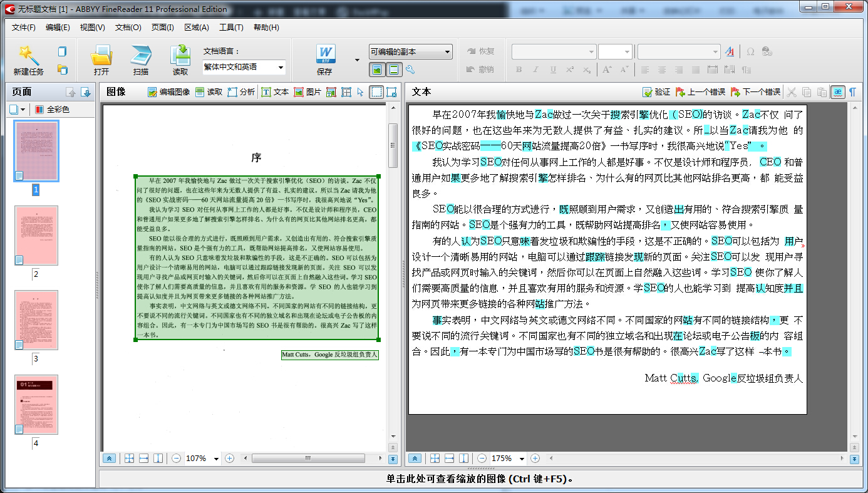Open the paragraph style dropdown
Viewport: 868px width, 493px height.
tap(716, 52)
